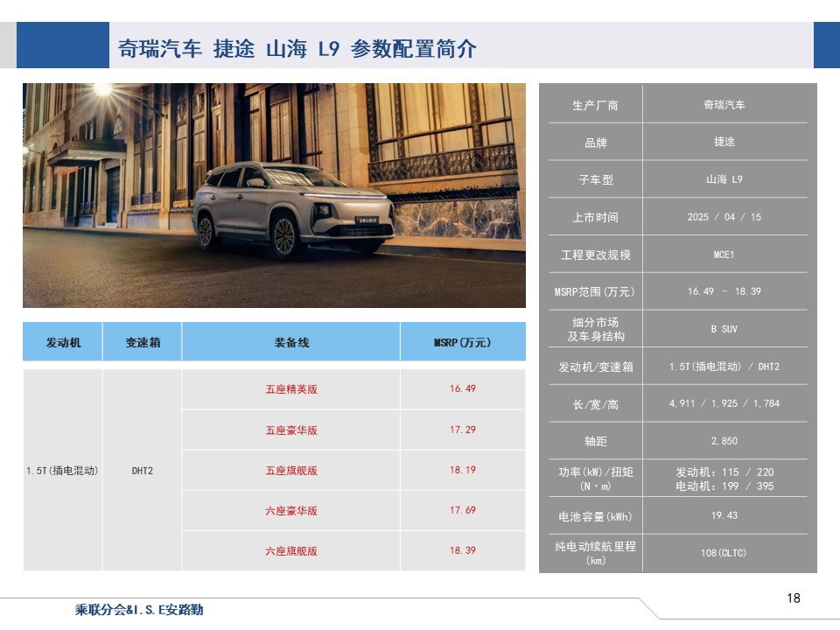Click the price "18.19"
The width and height of the screenshot is (840, 630).
pyautogui.click(x=463, y=470)
